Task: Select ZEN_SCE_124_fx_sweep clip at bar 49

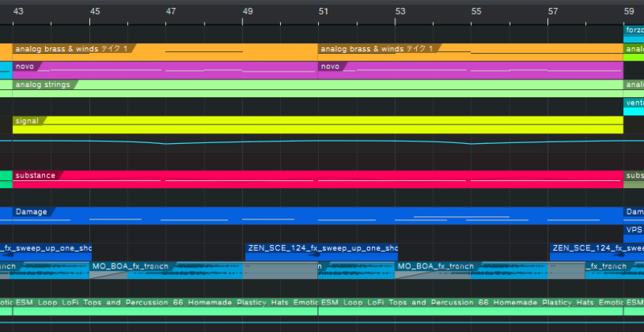Action: click(321, 248)
